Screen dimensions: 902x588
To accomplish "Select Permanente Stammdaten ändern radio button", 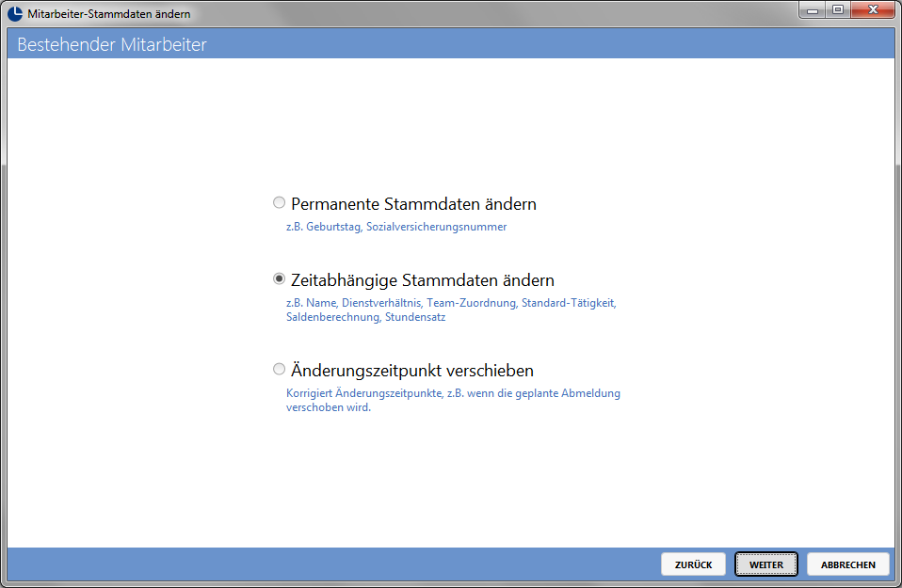I will tap(279, 202).
